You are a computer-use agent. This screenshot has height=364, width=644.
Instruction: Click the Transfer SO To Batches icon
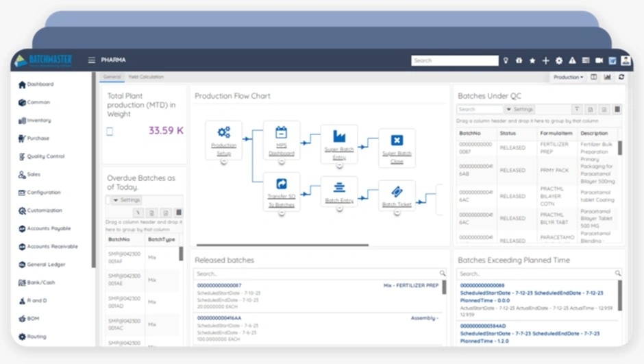click(x=281, y=184)
